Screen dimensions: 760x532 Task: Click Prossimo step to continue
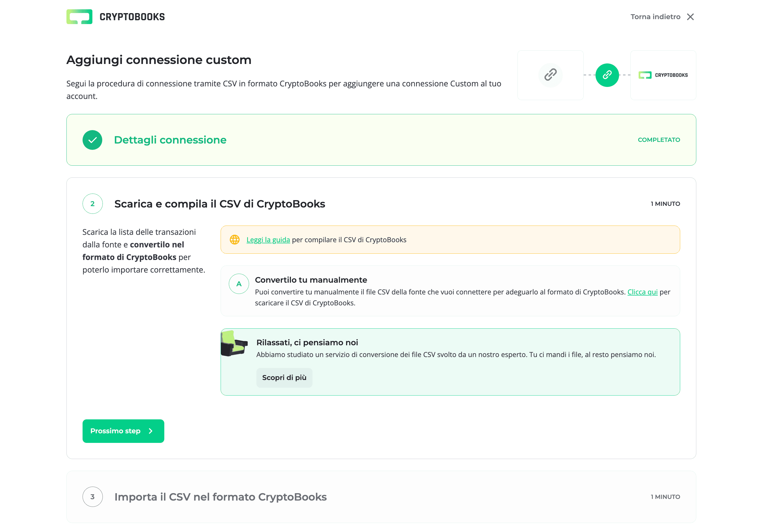123,431
